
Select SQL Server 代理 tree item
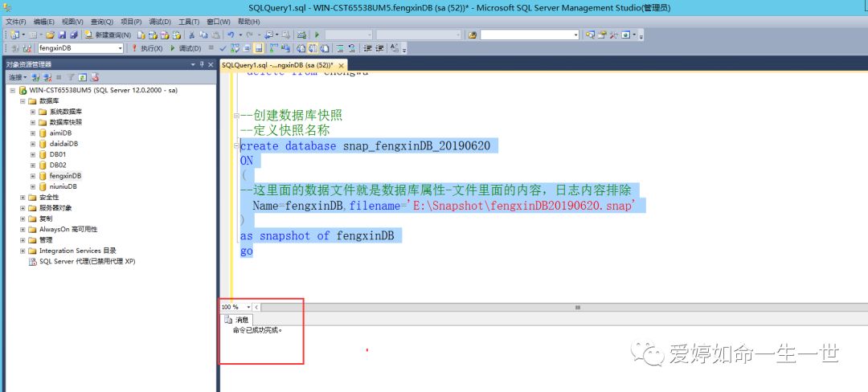point(87,261)
